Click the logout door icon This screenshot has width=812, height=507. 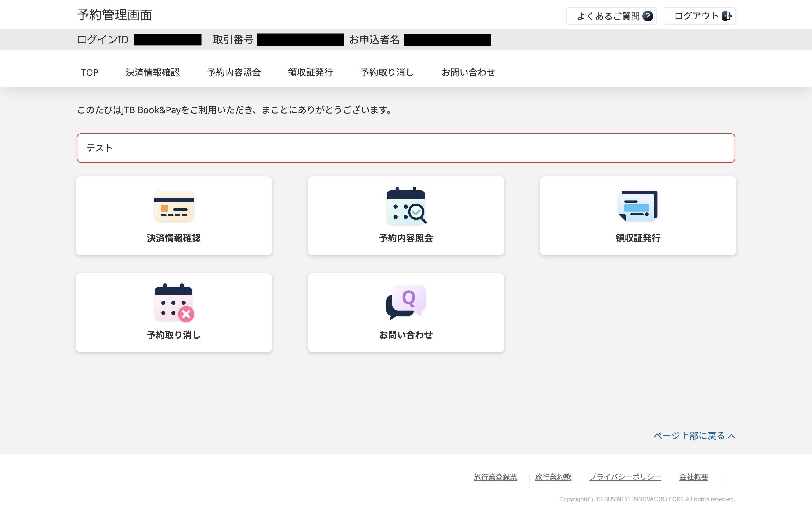727,16
